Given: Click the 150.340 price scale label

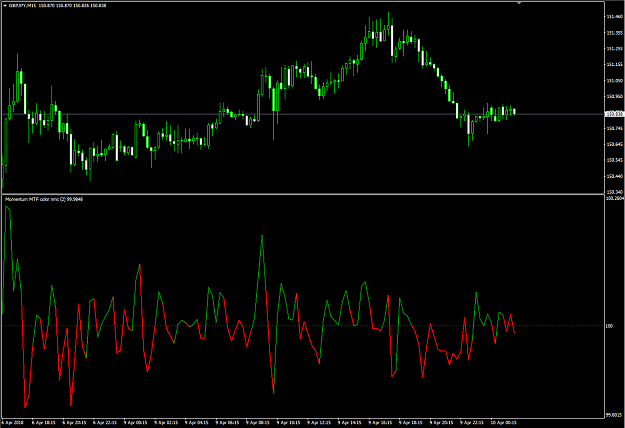Looking at the screenshot, I should coord(614,192).
